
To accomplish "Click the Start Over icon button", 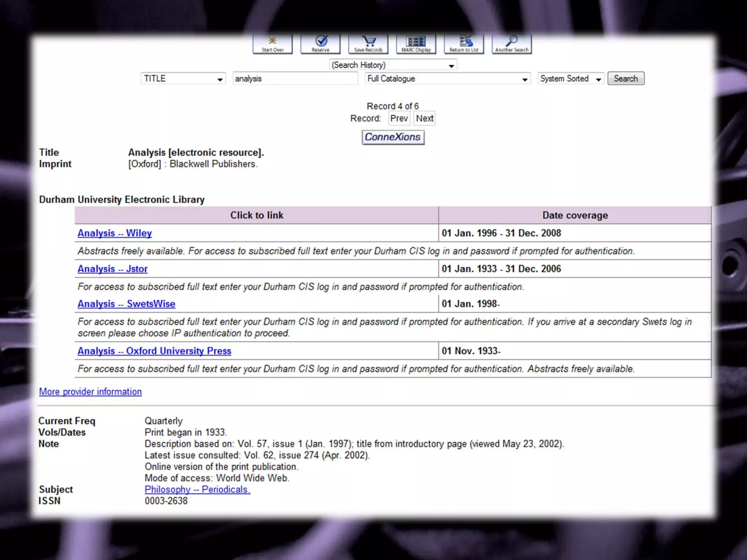I will click(272, 44).
